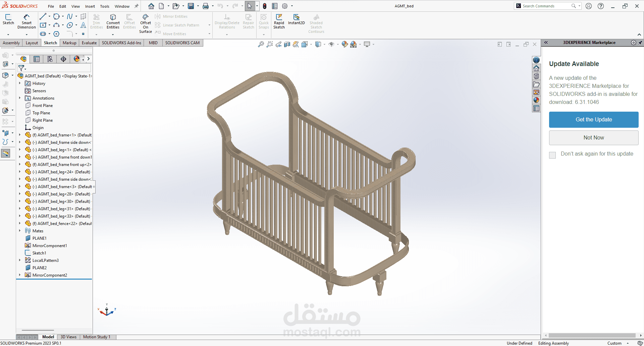Click the Rebuild traffic light icon
Viewport: 644px width, 346px height.
pyautogui.click(x=265, y=6)
